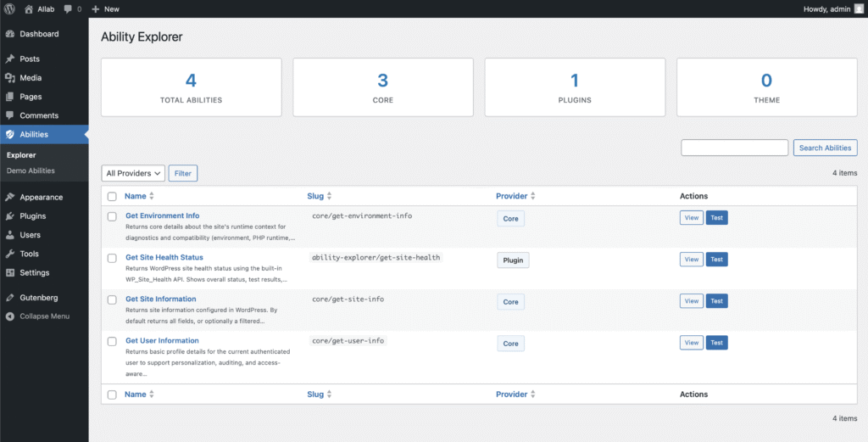Select the Get Site Health Status row checkbox
Viewport: 868px width, 442px height.
click(112, 258)
